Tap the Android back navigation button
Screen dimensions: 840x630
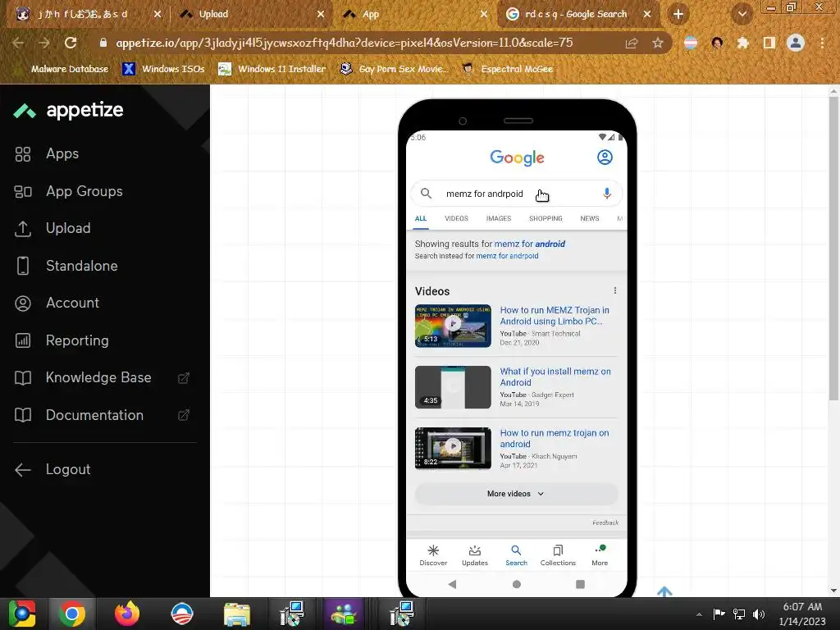coord(452,584)
